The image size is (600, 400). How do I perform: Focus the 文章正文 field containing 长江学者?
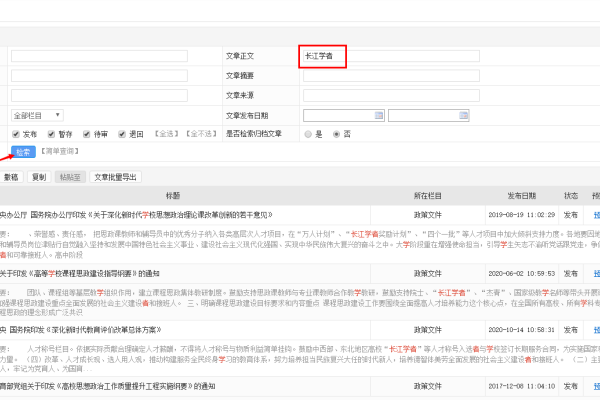(x=391, y=56)
